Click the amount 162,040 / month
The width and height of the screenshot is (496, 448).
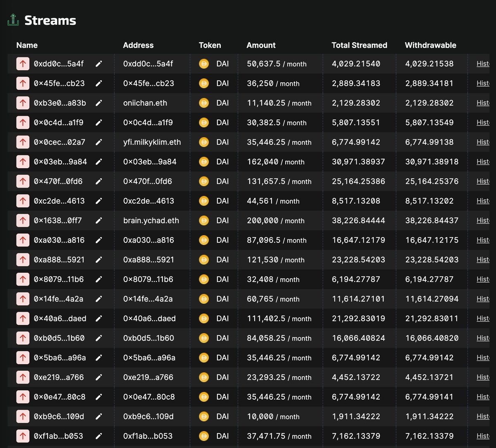click(x=276, y=162)
